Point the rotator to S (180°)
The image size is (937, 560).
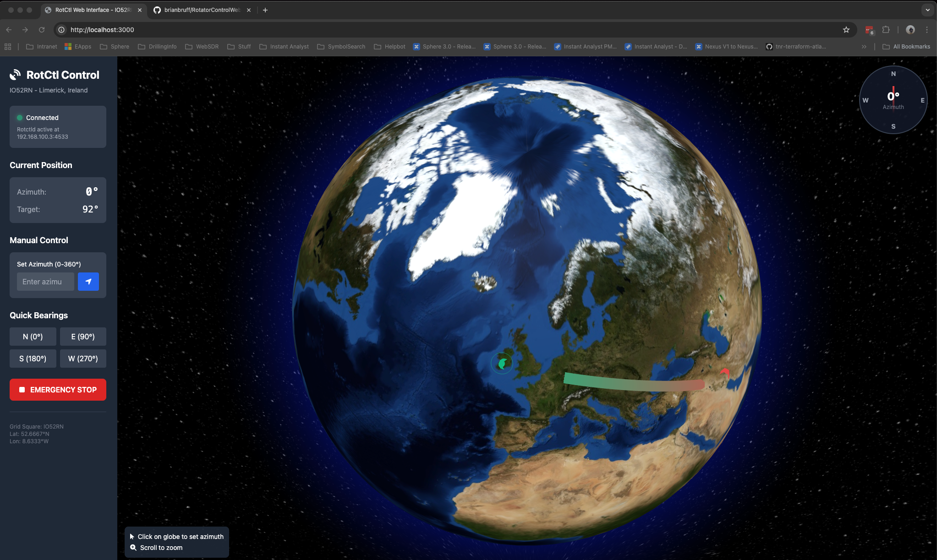(x=33, y=359)
